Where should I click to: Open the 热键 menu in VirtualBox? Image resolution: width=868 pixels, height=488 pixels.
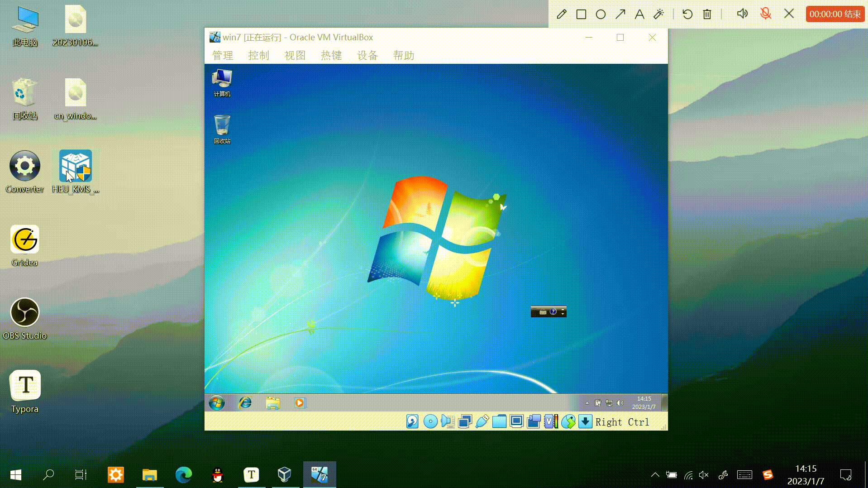click(331, 55)
